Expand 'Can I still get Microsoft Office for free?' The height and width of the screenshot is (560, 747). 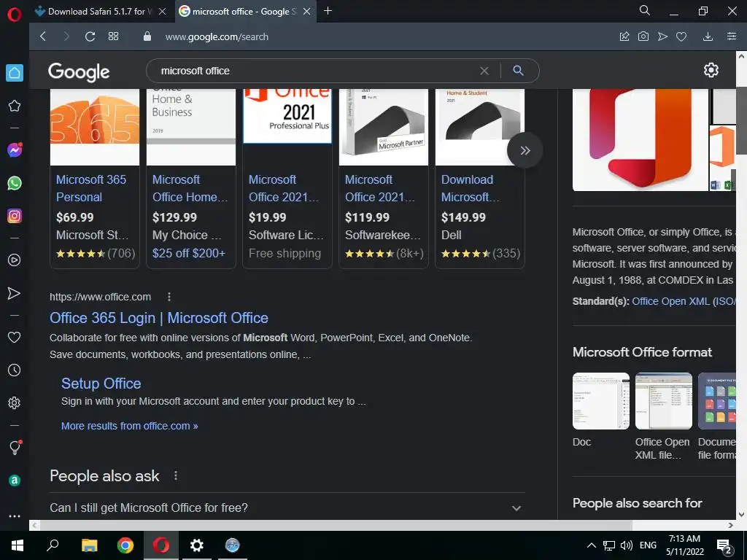(x=287, y=507)
